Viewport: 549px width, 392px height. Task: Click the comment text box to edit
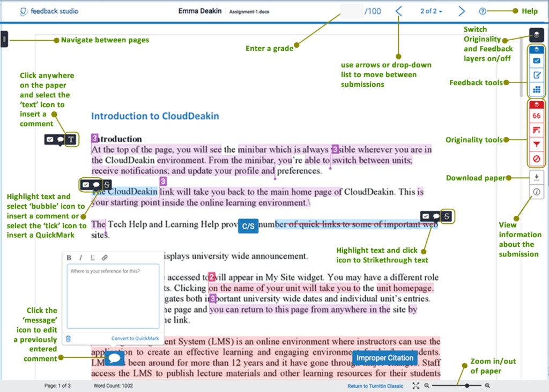coord(113,296)
